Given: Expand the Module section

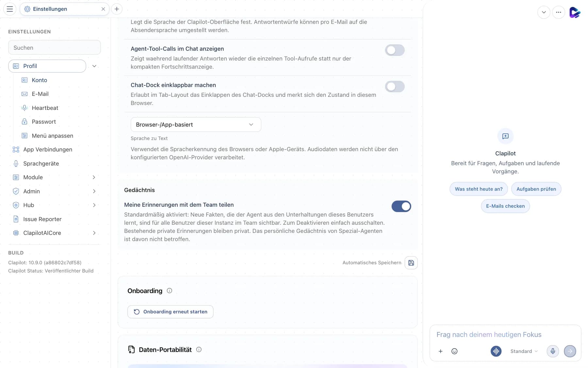Looking at the screenshot, I should click(94, 177).
